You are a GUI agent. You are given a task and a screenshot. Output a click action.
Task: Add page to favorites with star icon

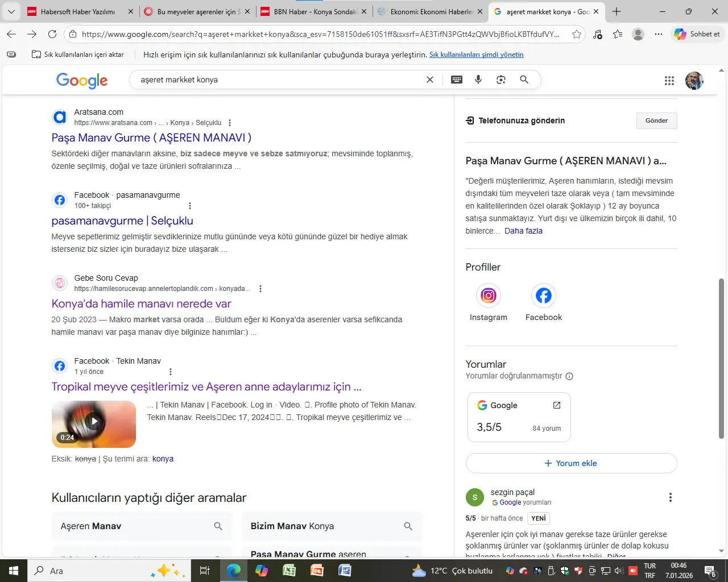tap(577, 34)
